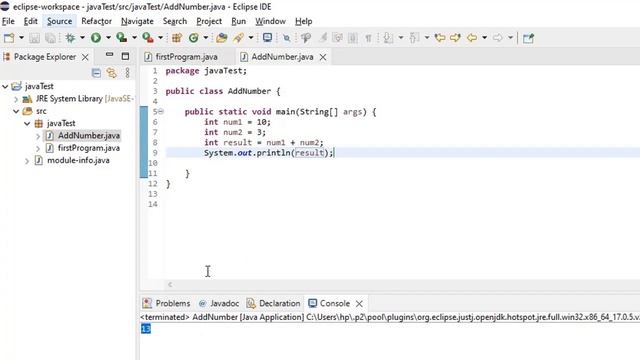Select AddNumber.java in Package Explorer

[89, 136]
